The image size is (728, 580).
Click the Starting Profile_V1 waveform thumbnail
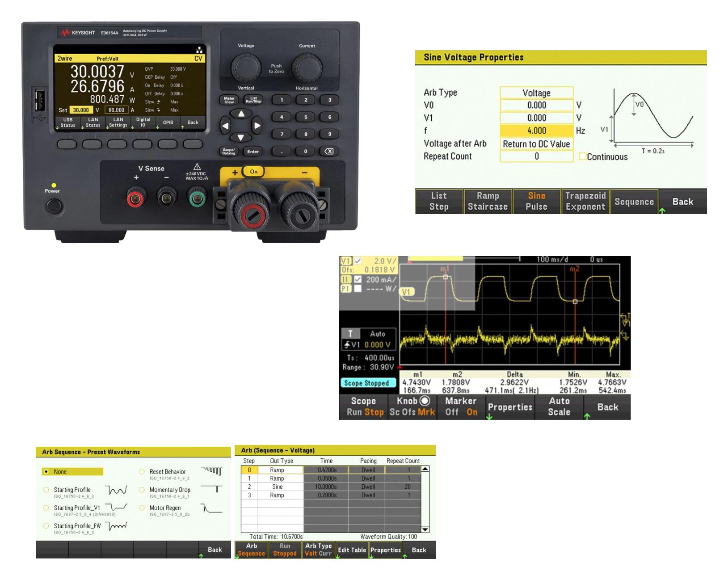(116, 507)
